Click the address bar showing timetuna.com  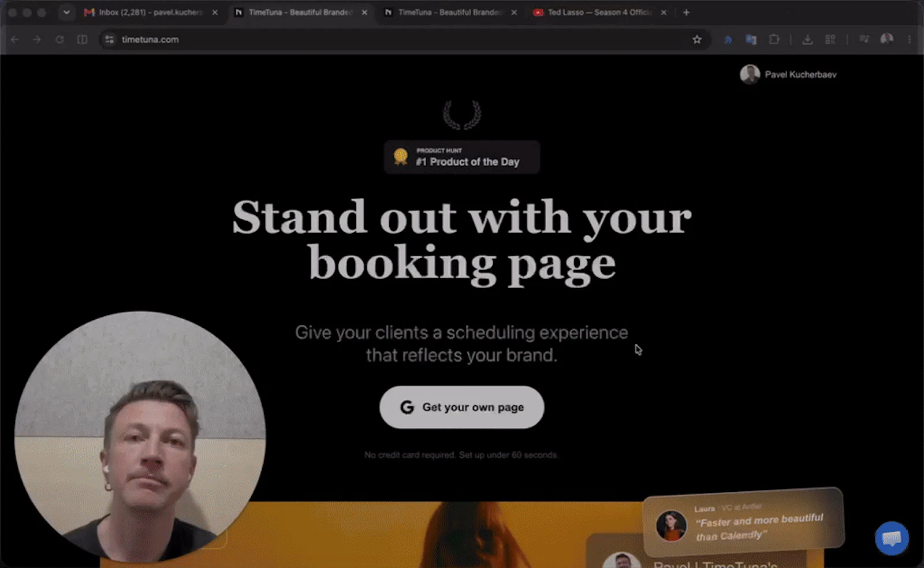404,40
